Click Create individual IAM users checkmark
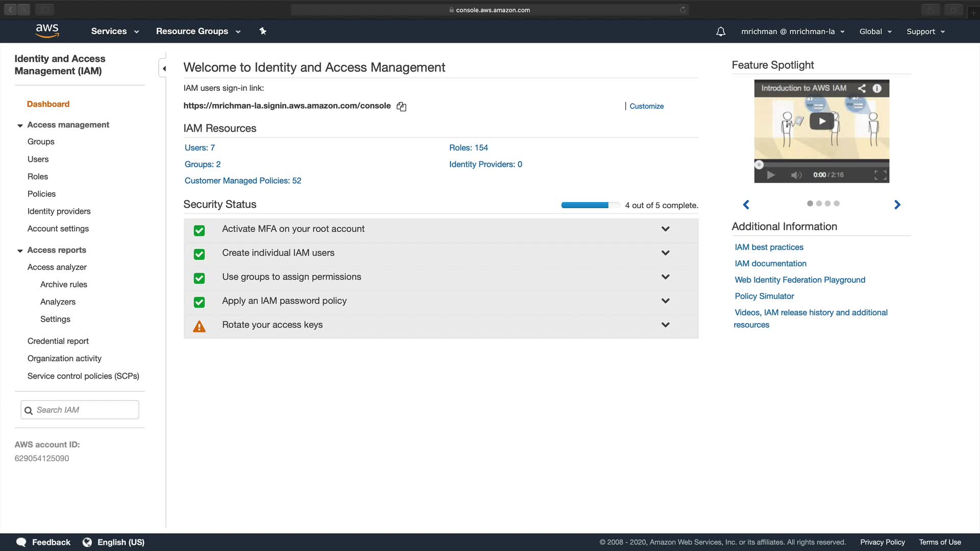This screenshot has height=551, width=980. 199,254
